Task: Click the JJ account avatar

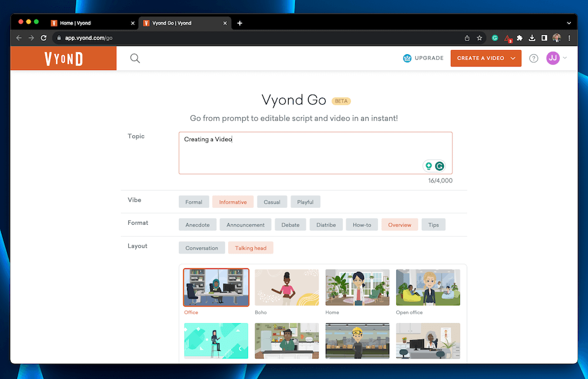Action: pyautogui.click(x=553, y=58)
